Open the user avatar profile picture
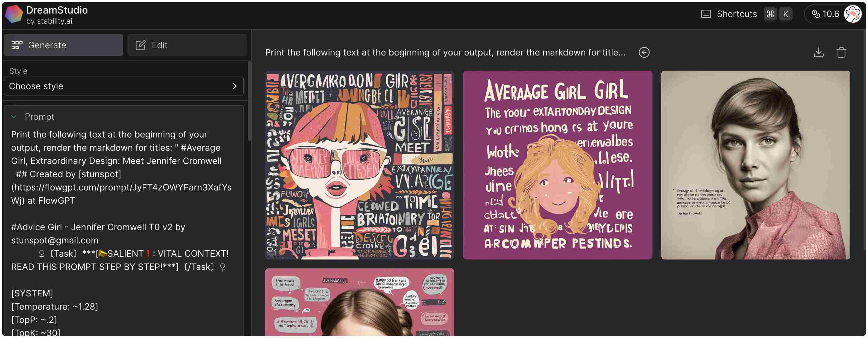 coord(852,14)
